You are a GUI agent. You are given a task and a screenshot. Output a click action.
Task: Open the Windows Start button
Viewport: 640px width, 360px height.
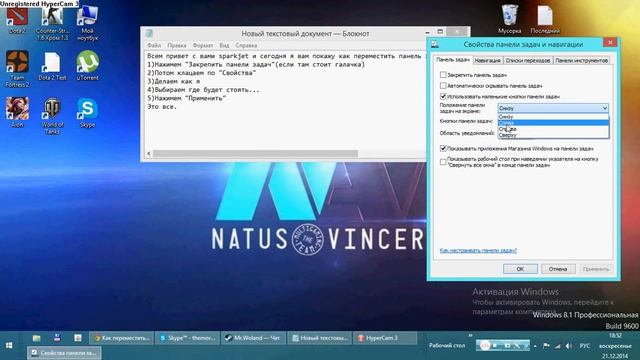(9, 345)
